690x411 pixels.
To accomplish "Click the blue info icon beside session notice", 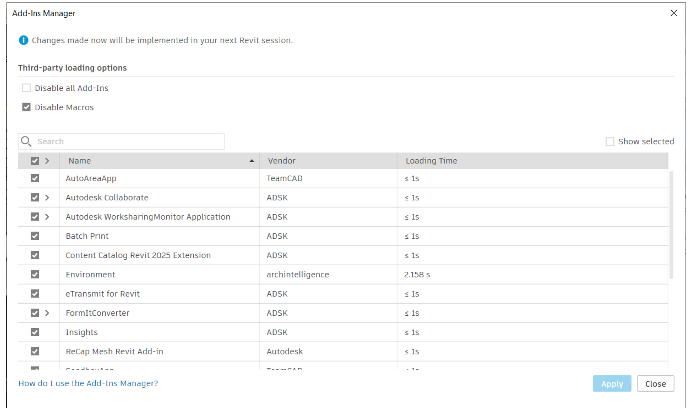I will coord(23,40).
